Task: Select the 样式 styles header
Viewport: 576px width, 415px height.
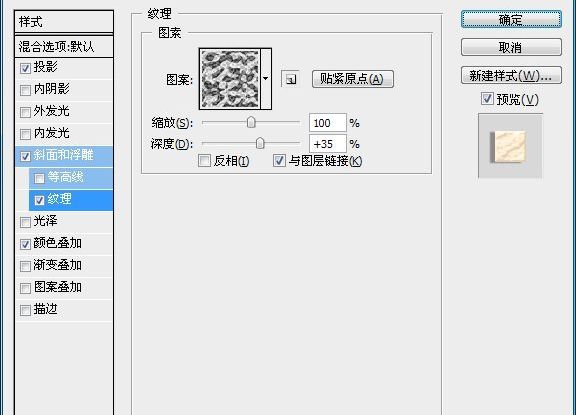Action: [64, 22]
